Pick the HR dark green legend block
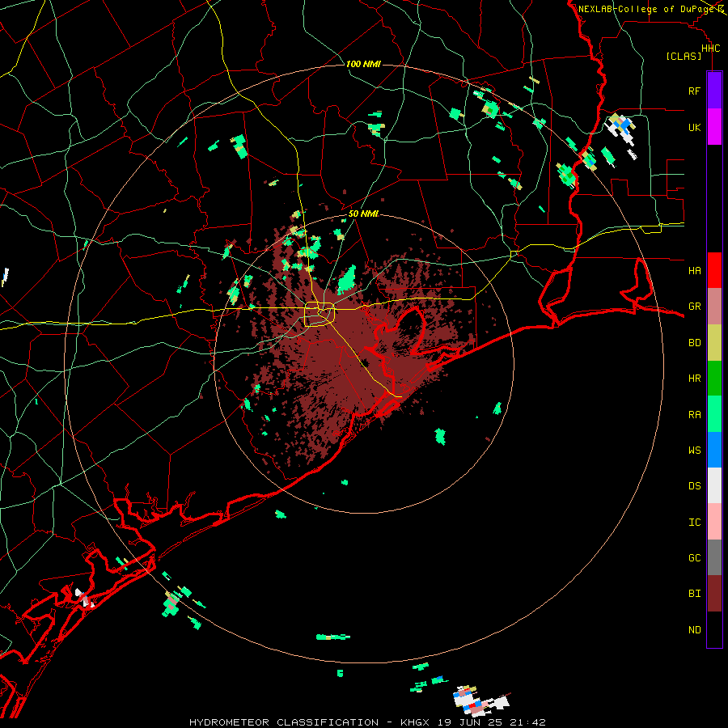 714,378
